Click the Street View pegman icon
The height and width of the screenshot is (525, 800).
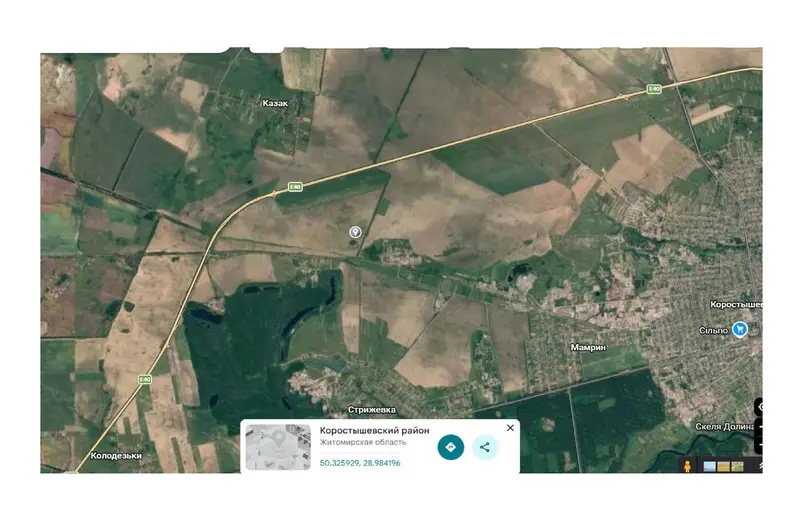pyautogui.click(x=687, y=465)
